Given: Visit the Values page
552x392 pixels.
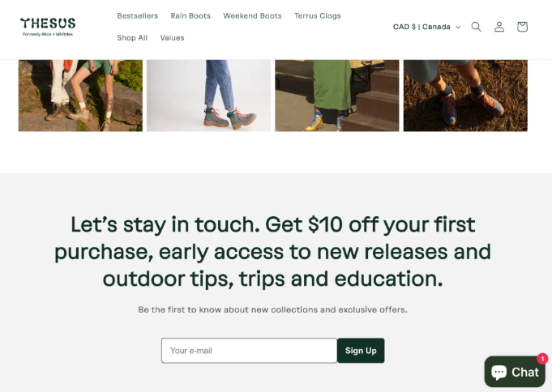Looking at the screenshot, I should pyautogui.click(x=172, y=37).
